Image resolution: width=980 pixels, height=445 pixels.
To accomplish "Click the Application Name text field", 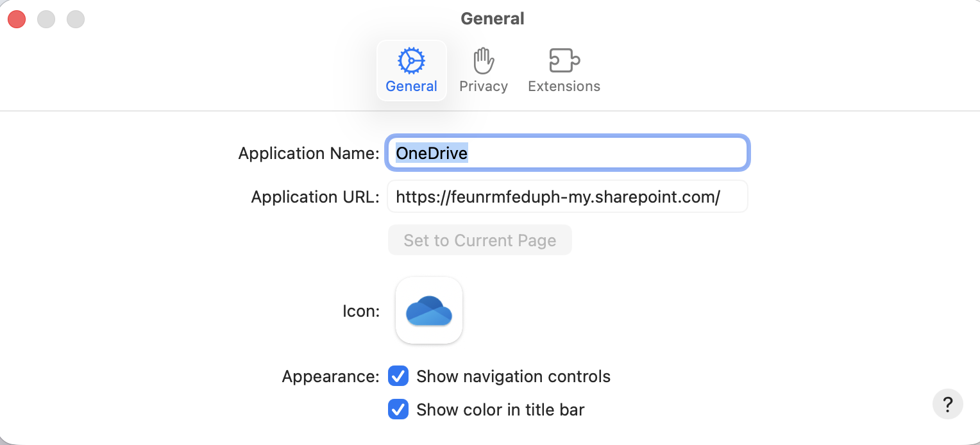I will tap(567, 153).
